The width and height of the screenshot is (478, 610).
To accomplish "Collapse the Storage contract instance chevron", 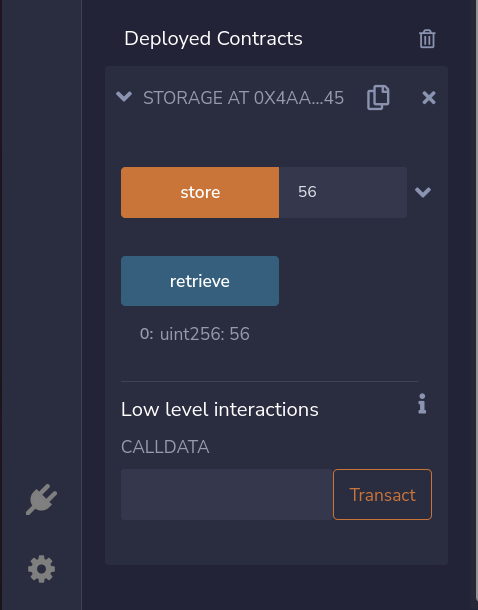I will coord(124,96).
